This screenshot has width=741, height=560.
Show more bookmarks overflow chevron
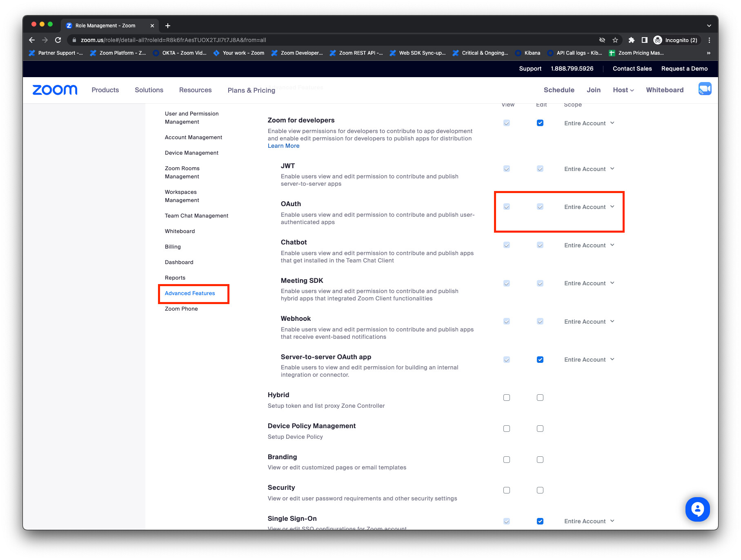[709, 53]
